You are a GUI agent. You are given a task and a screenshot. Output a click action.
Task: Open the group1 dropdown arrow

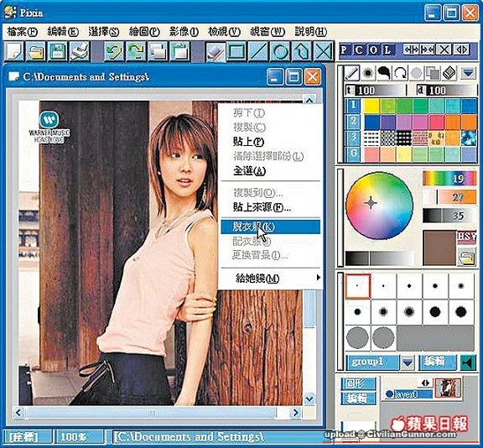point(408,363)
